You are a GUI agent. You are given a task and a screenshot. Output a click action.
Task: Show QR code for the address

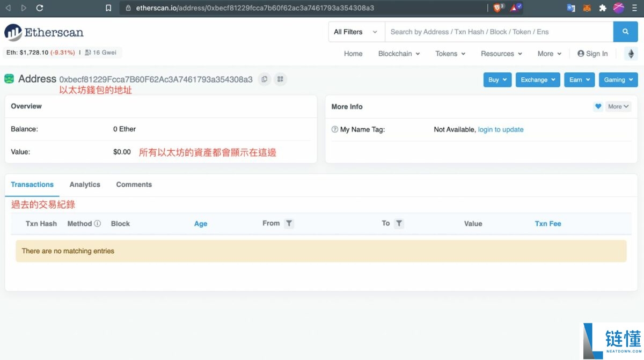(x=280, y=79)
